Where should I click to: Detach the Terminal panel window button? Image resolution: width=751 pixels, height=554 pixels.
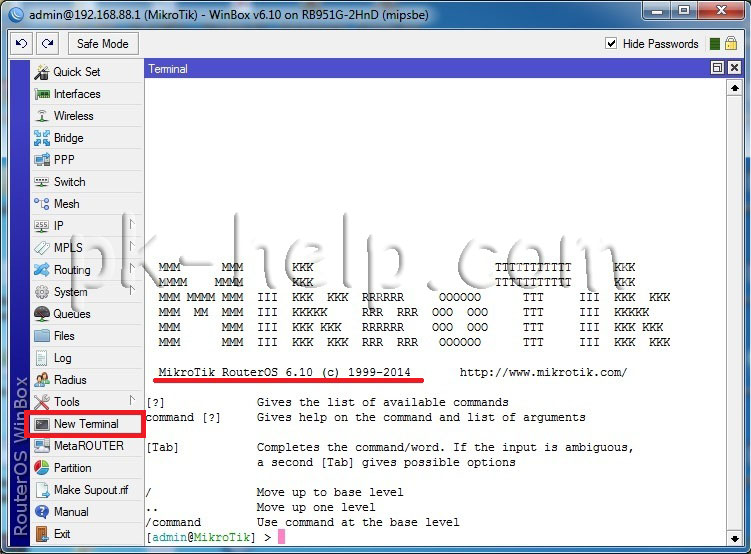pyautogui.click(x=717, y=68)
